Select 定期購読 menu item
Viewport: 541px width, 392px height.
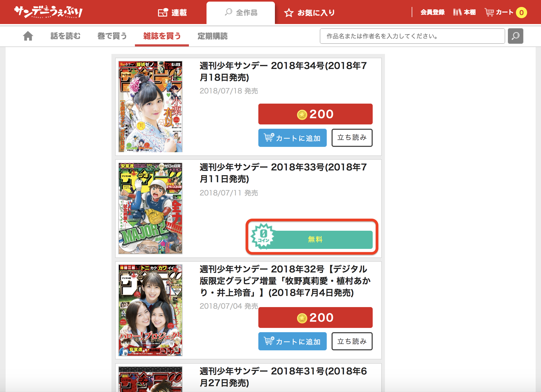coord(213,36)
